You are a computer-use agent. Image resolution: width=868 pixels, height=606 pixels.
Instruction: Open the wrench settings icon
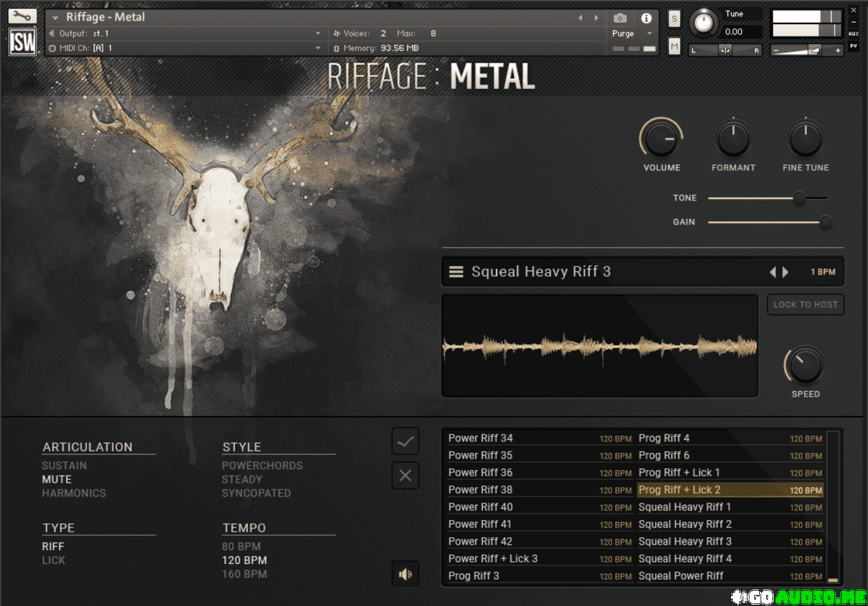click(23, 16)
